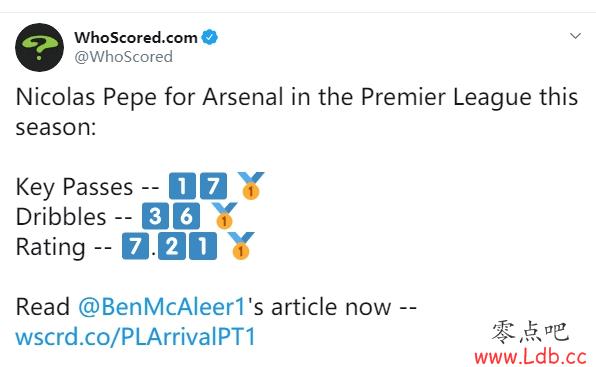Click the digit 3 emoji in Dribbles

click(155, 216)
